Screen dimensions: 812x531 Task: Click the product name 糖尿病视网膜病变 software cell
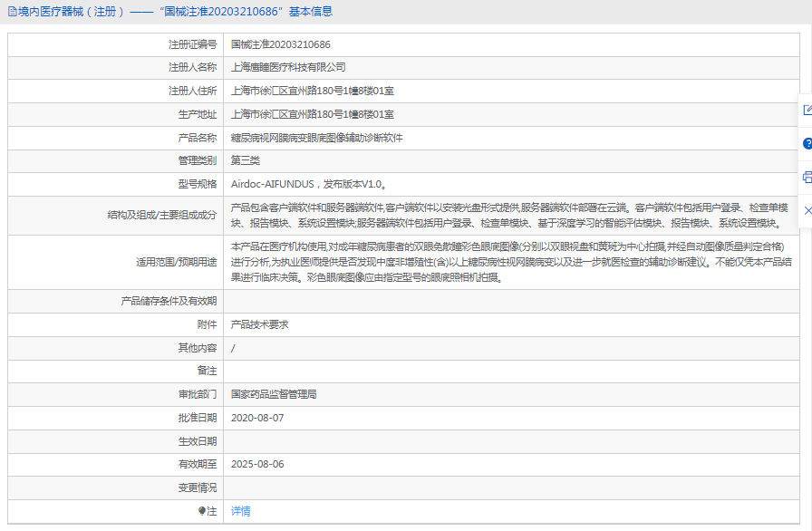pyautogui.click(x=316, y=138)
